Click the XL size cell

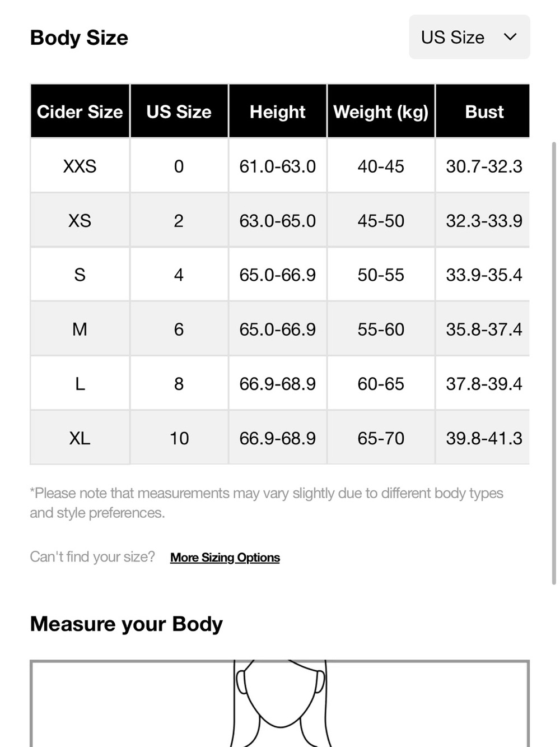pos(80,438)
